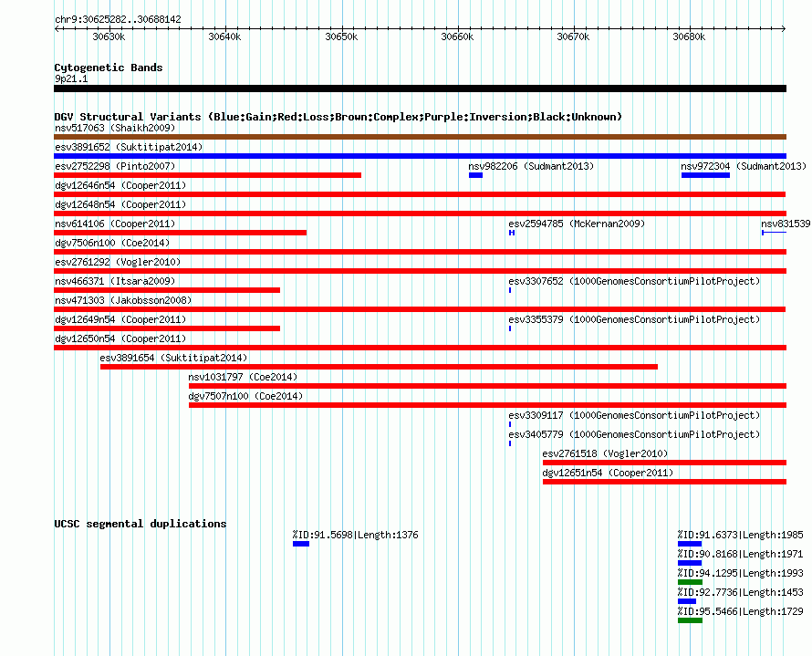Select the blue bar under %ID:91.5698 duplication
Viewport: 812px width, 656px height.
[301, 544]
